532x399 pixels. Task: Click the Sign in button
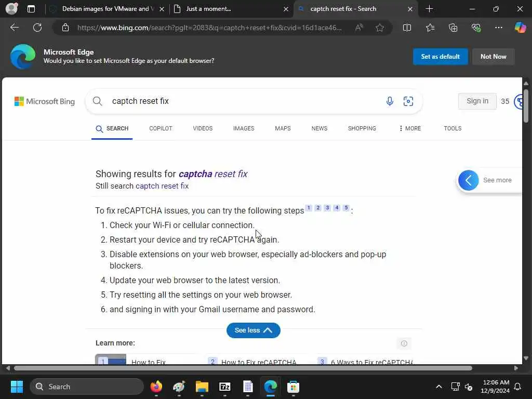pos(477,101)
